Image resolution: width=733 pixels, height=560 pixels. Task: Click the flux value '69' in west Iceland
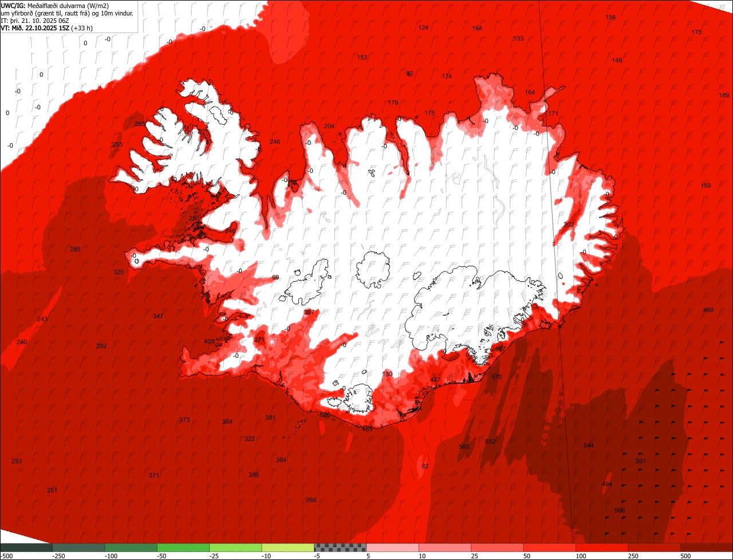click(x=275, y=277)
